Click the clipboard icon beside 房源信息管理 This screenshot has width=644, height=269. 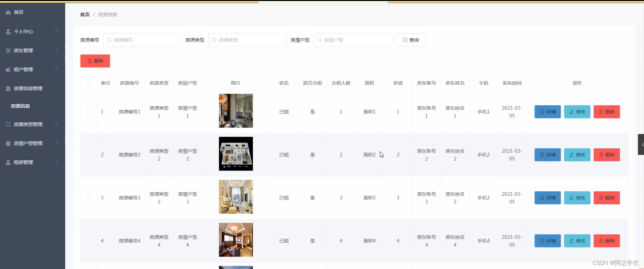(8, 88)
